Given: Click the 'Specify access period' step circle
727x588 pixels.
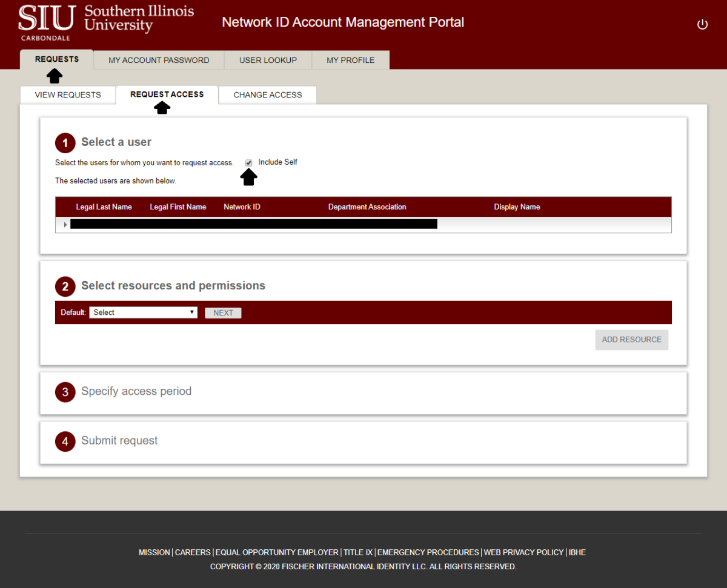Looking at the screenshot, I should (65, 392).
